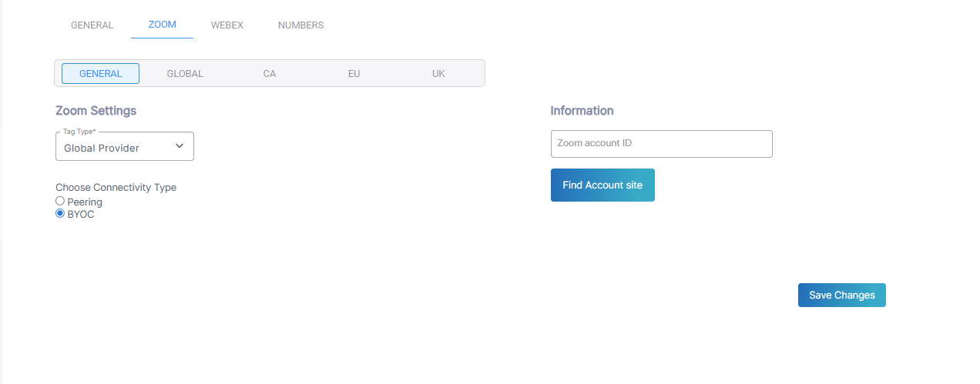Switch to the top-level GENERAL tab

(92, 25)
